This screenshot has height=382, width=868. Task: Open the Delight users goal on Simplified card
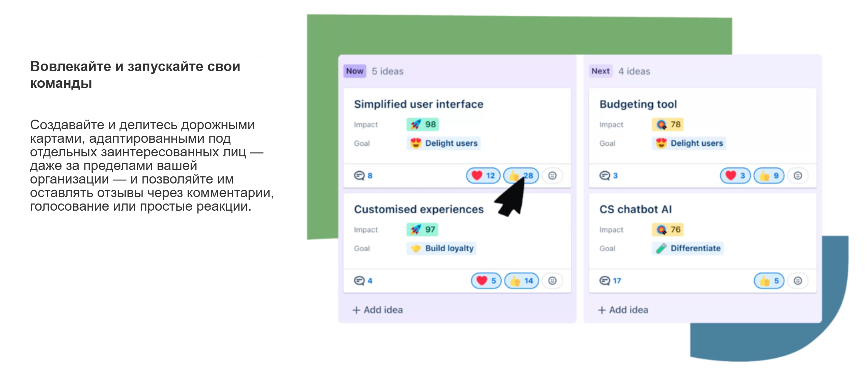pos(444,143)
